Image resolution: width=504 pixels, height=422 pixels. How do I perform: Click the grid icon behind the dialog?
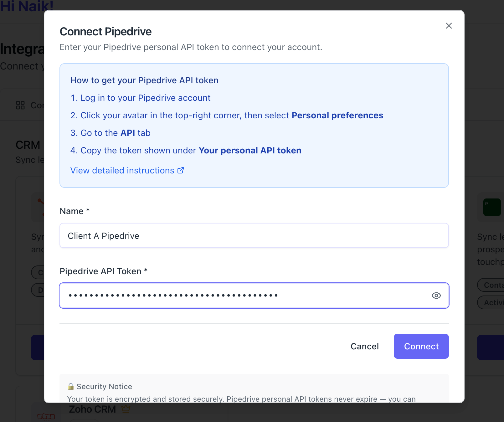(20, 105)
